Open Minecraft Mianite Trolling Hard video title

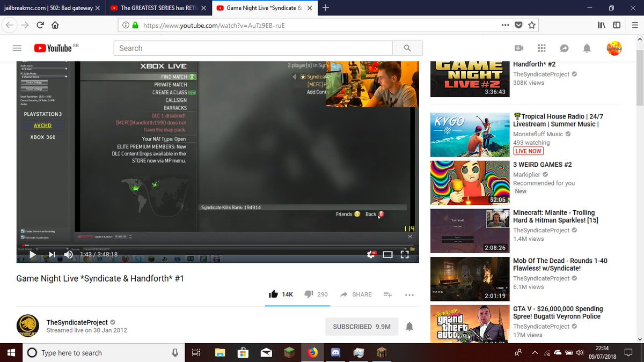555,217
